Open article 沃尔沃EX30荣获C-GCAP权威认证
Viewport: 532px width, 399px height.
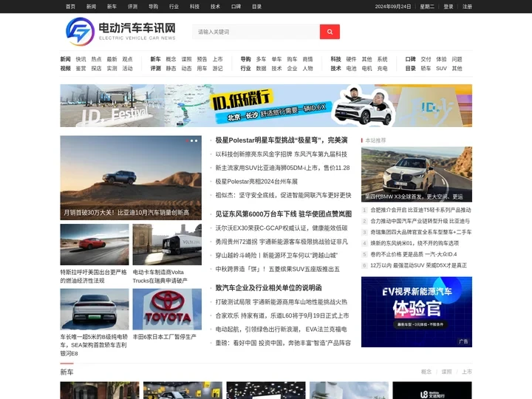(x=282, y=228)
